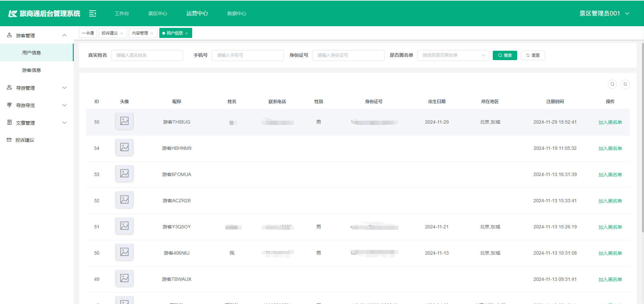The height and width of the screenshot is (304, 644).
Task: Expand the 文章管理 sidebar group
Action: (37, 123)
